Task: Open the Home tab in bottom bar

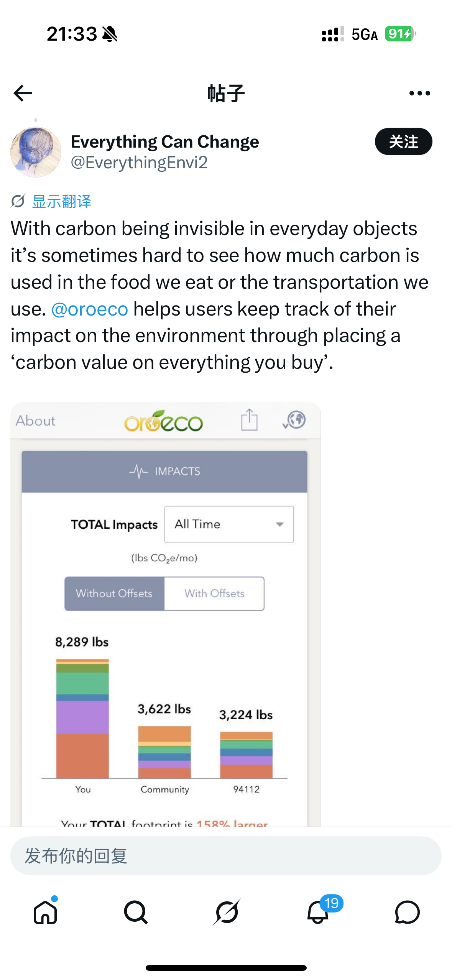Action: [x=45, y=912]
